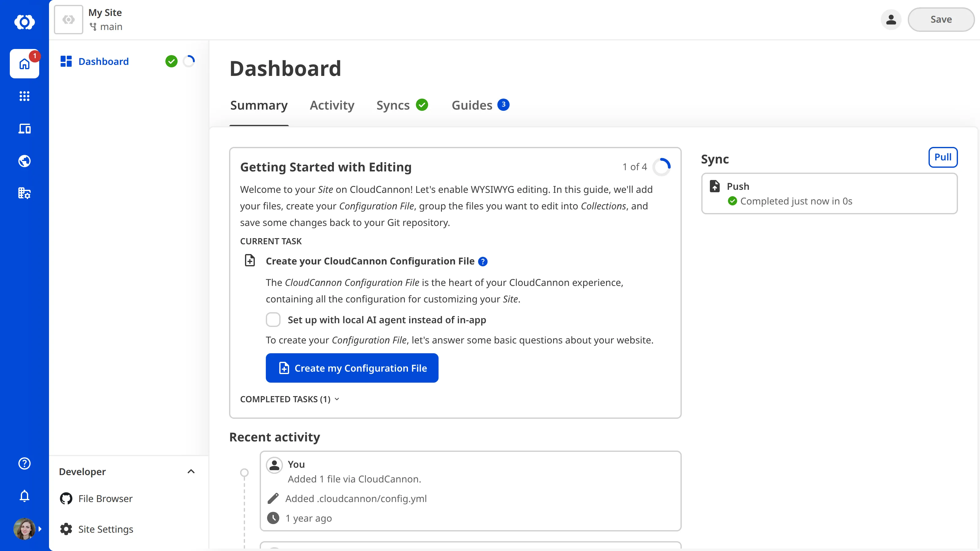Click the new file icon next to current task

(250, 261)
